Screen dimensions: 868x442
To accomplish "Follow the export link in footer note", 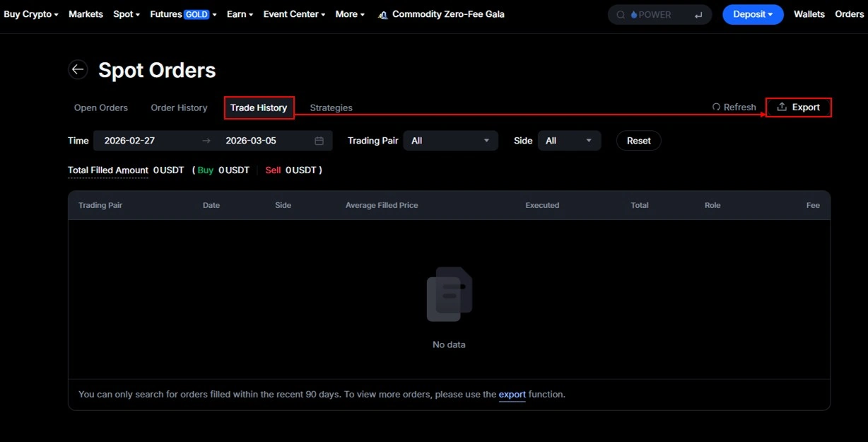I will 512,394.
